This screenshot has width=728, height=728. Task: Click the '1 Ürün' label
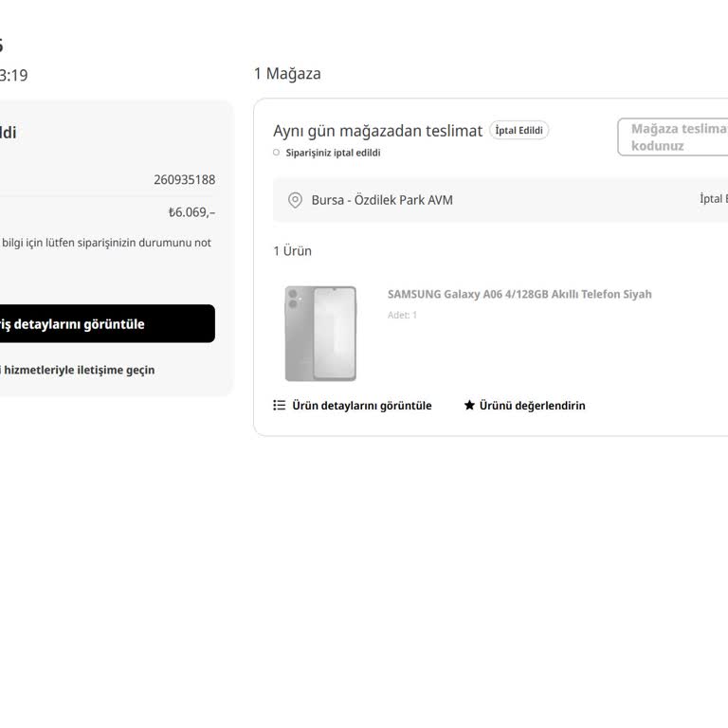coord(293,251)
